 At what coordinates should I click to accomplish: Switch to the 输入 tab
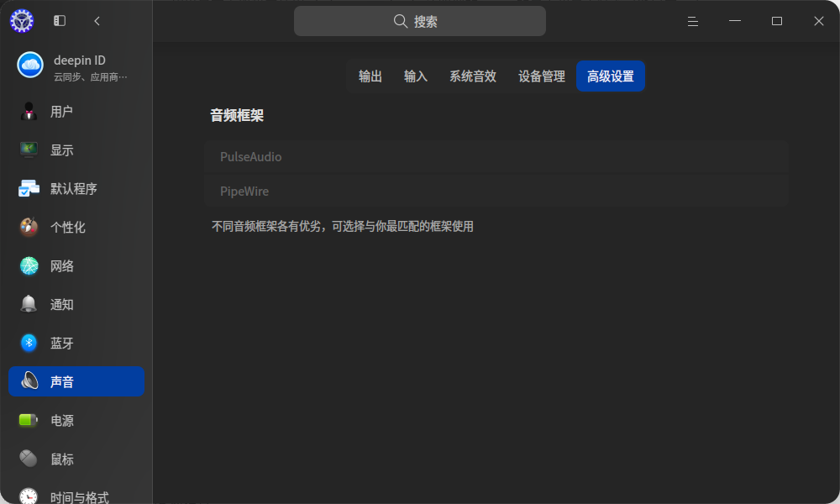click(x=416, y=76)
